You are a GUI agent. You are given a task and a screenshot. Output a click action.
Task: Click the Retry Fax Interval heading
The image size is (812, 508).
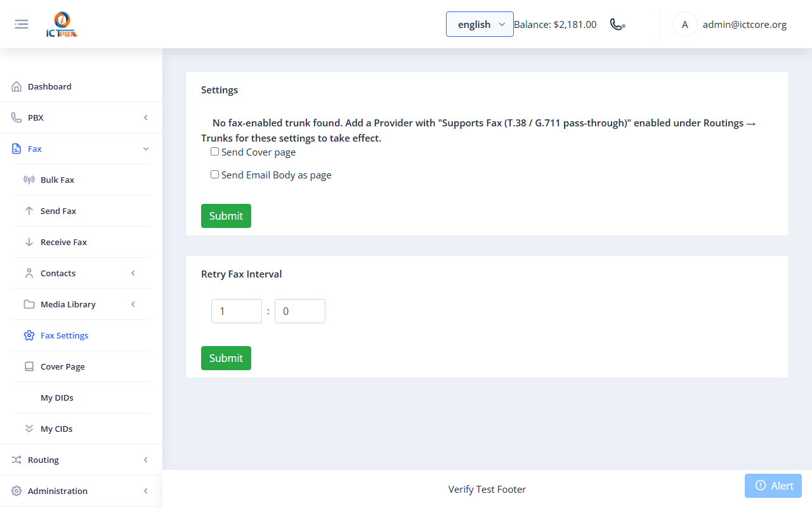(x=242, y=274)
